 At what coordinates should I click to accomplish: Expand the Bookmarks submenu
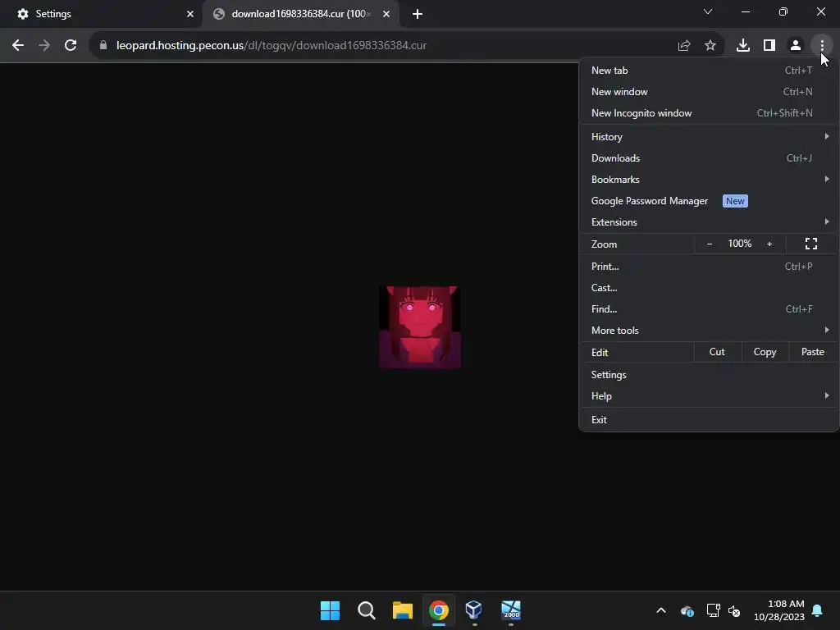click(x=709, y=180)
